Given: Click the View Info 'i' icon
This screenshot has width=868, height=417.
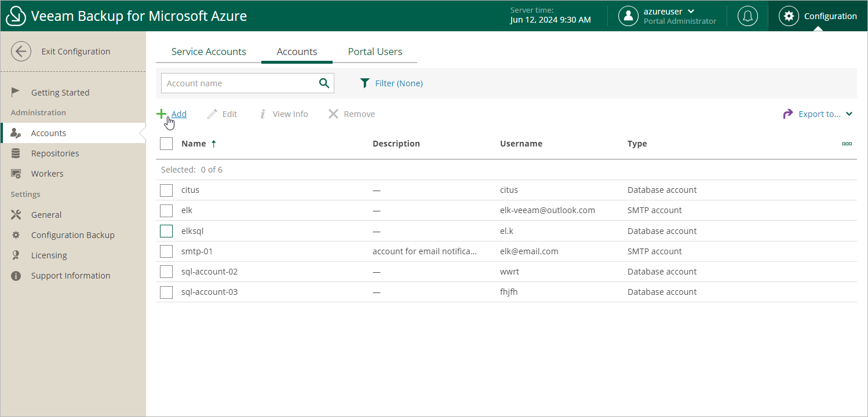Looking at the screenshot, I should 262,114.
